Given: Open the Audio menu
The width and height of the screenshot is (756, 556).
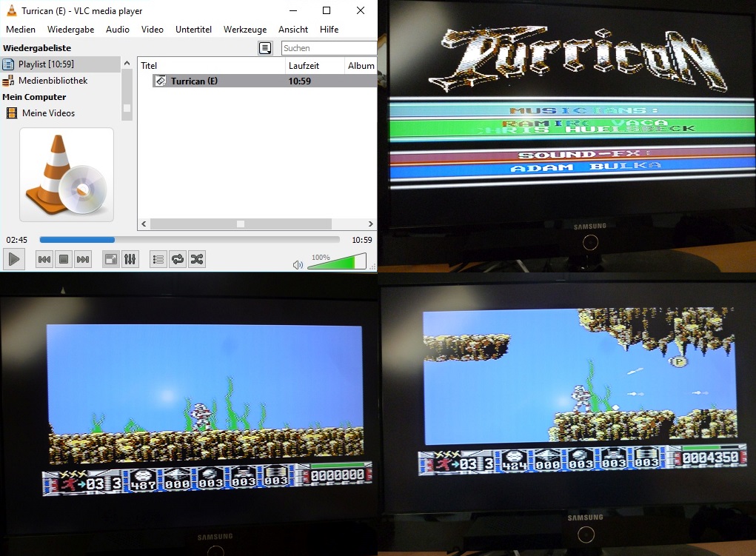Looking at the screenshot, I should pyautogui.click(x=118, y=30).
